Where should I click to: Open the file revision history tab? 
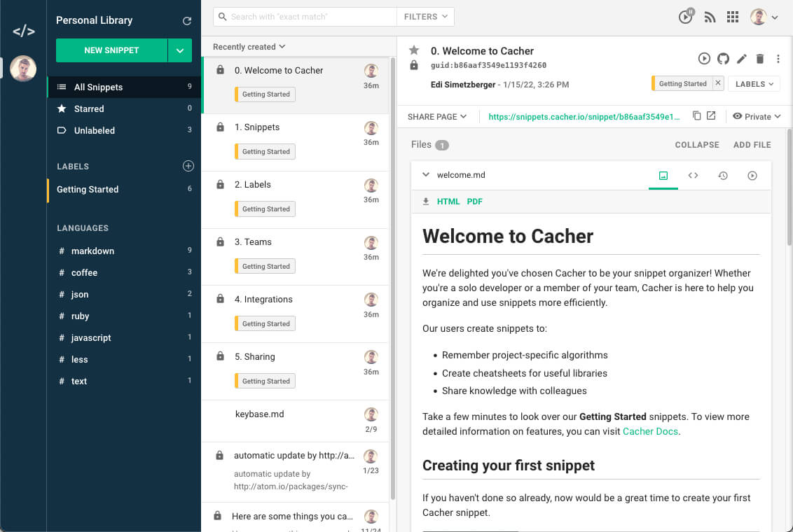tap(723, 175)
